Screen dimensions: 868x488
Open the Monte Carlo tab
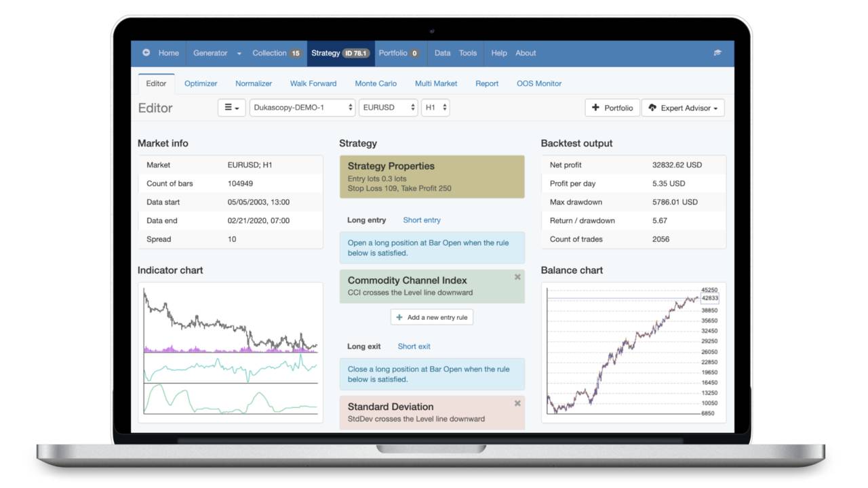376,83
